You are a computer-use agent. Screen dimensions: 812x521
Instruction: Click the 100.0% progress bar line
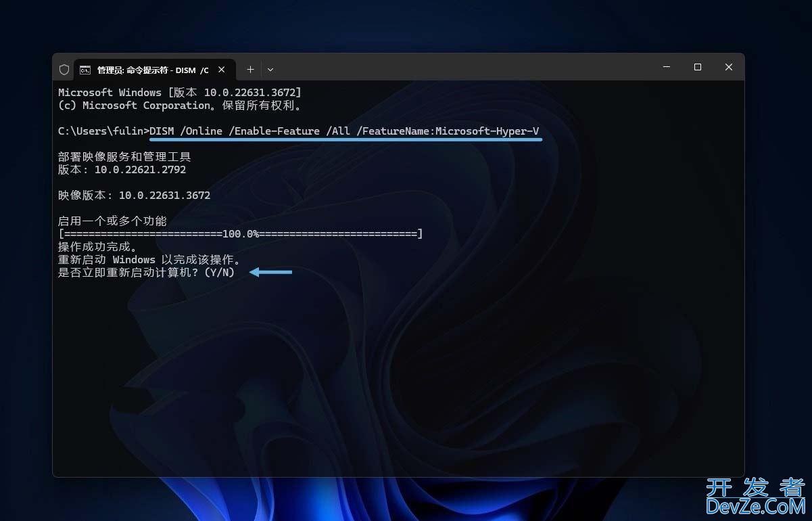click(241, 234)
